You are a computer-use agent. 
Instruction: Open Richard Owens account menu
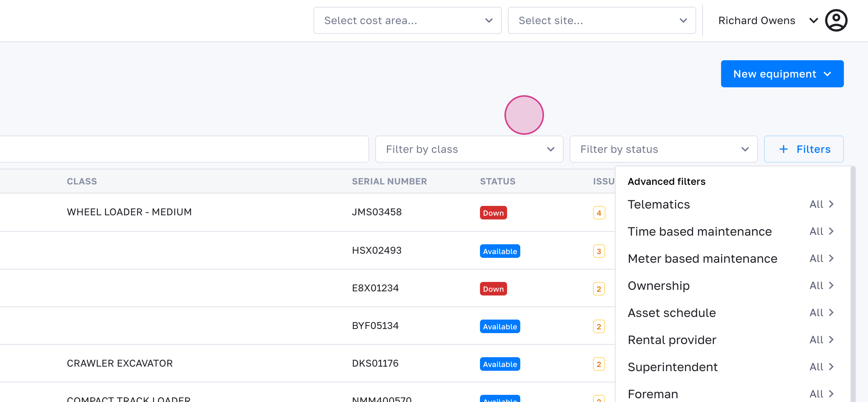pyautogui.click(x=767, y=20)
